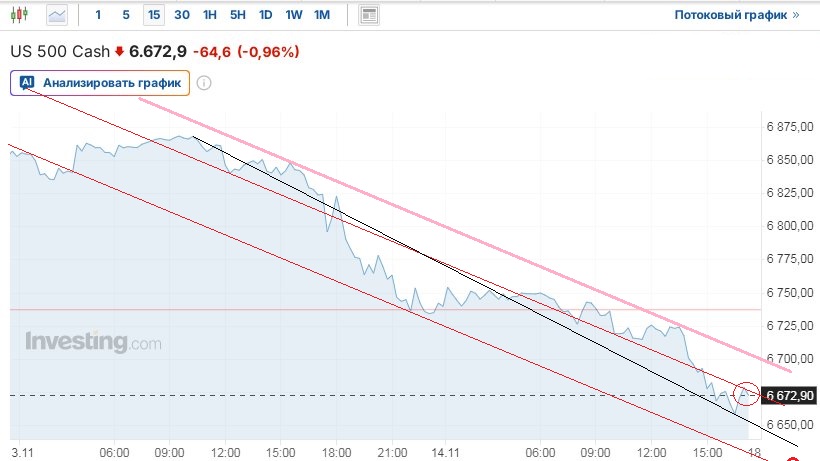This screenshot has width=820, height=461.
Task: Open the Потоковый график link
Action: [731, 15]
